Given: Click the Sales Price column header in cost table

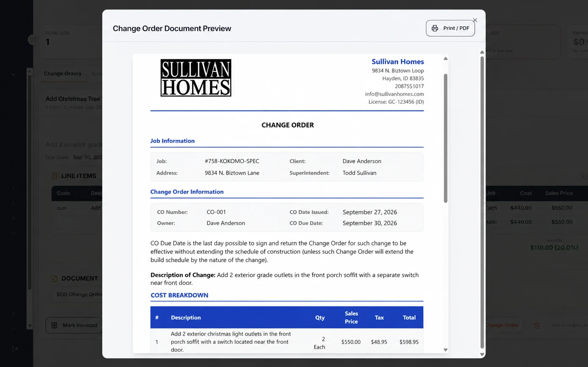Looking at the screenshot, I should click(x=351, y=318).
